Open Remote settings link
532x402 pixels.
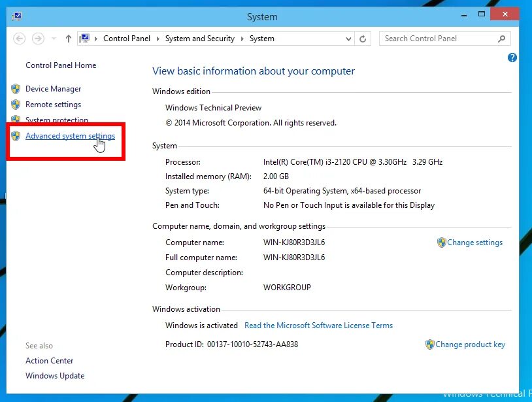(x=54, y=105)
